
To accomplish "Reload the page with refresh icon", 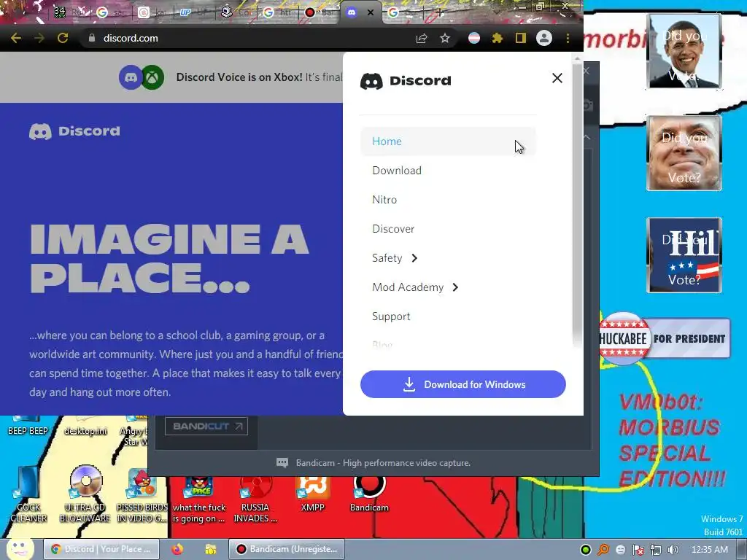I will [63, 38].
